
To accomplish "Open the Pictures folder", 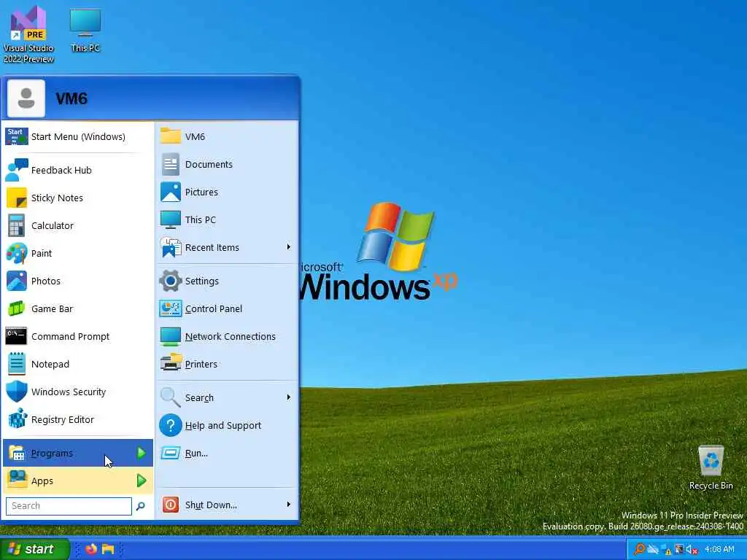I will tap(227, 192).
